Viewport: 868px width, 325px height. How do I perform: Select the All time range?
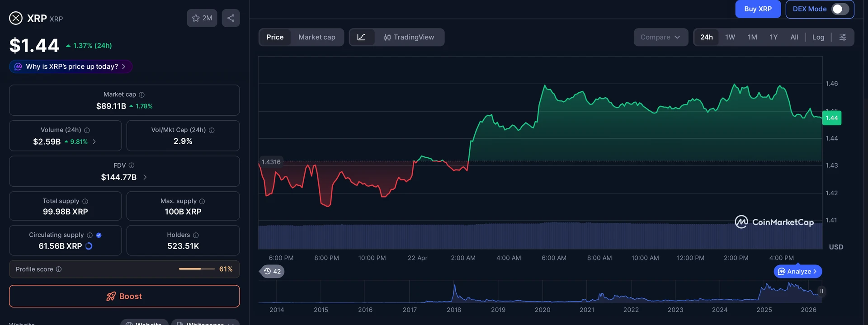[794, 37]
